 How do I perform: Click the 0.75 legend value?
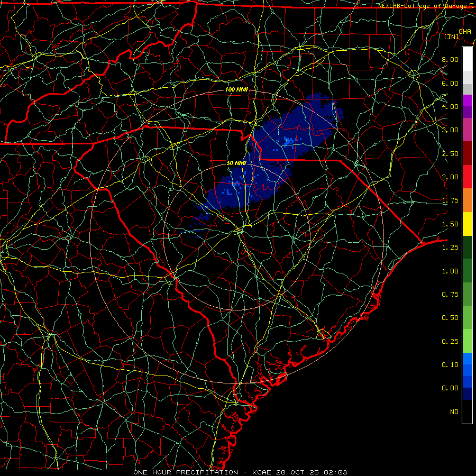tap(450, 295)
